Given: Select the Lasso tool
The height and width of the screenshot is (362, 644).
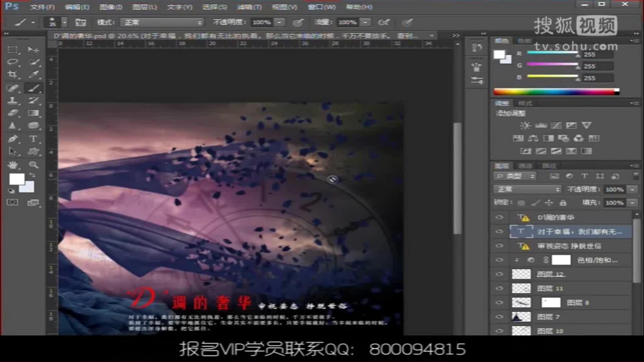Looking at the screenshot, I should pos(12,62).
